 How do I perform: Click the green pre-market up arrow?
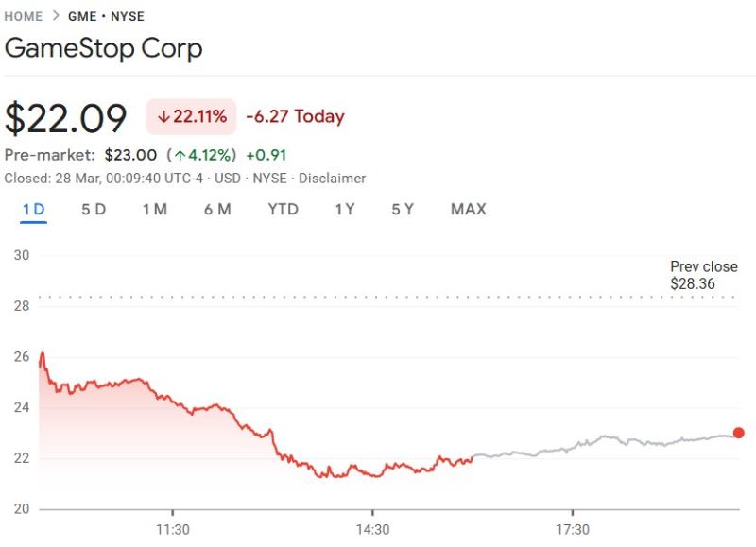click(x=179, y=155)
